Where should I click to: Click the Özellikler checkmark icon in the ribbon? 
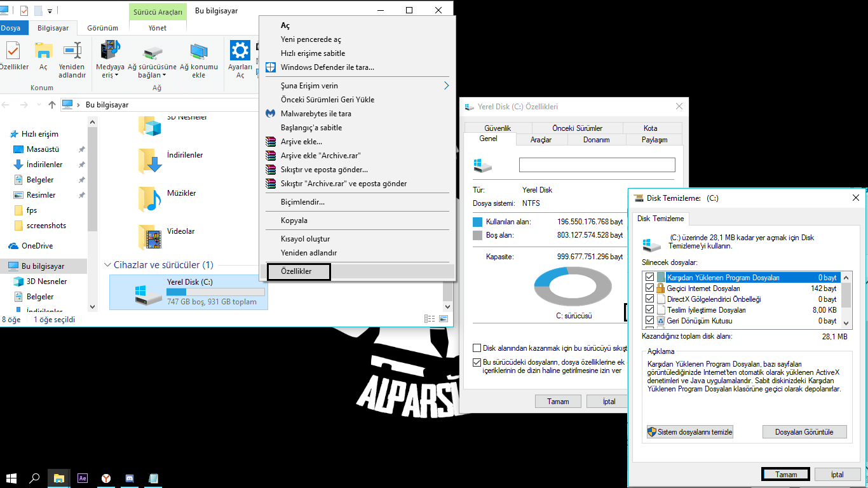pyautogui.click(x=12, y=51)
